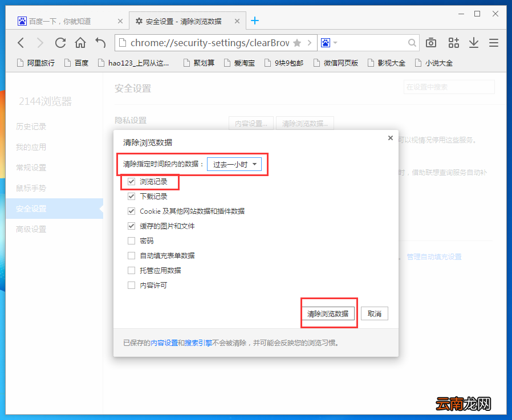The height and width of the screenshot is (420, 512).
Task: Open the hamburger main menu
Action: point(494,43)
